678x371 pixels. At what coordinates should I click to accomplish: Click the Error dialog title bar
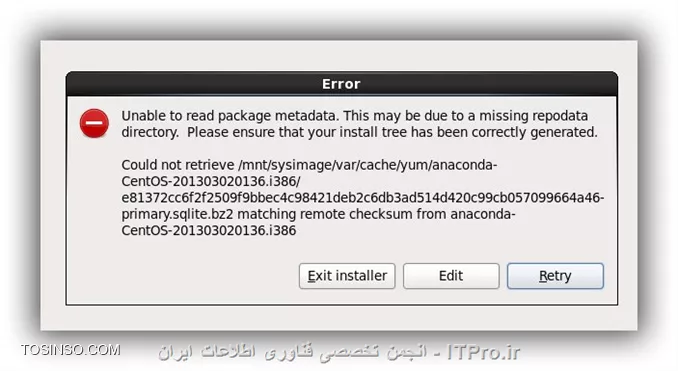point(342,84)
